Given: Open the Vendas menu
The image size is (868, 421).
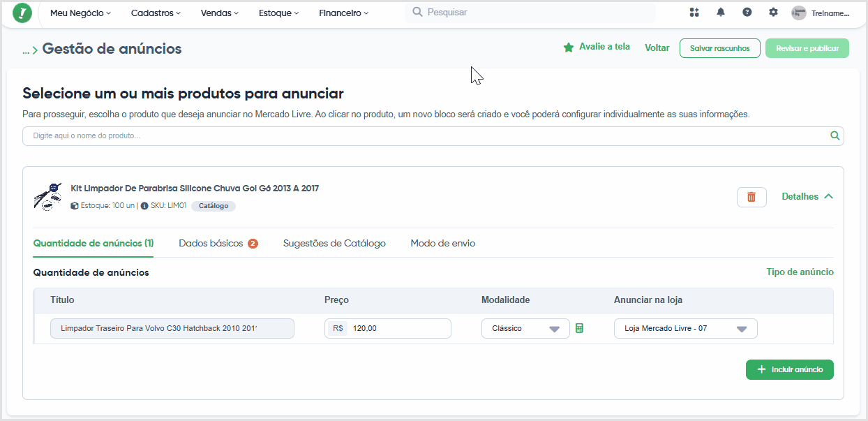Looking at the screenshot, I should (219, 13).
